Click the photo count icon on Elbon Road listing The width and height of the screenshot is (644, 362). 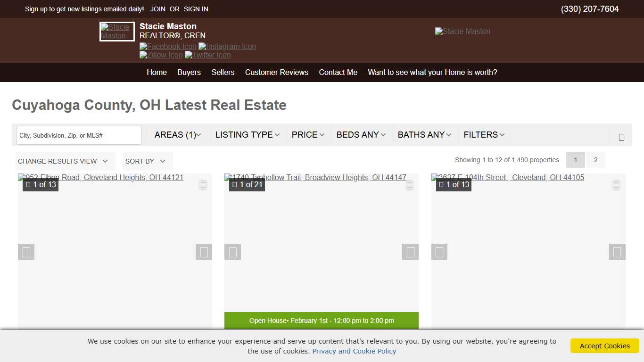click(x=29, y=185)
